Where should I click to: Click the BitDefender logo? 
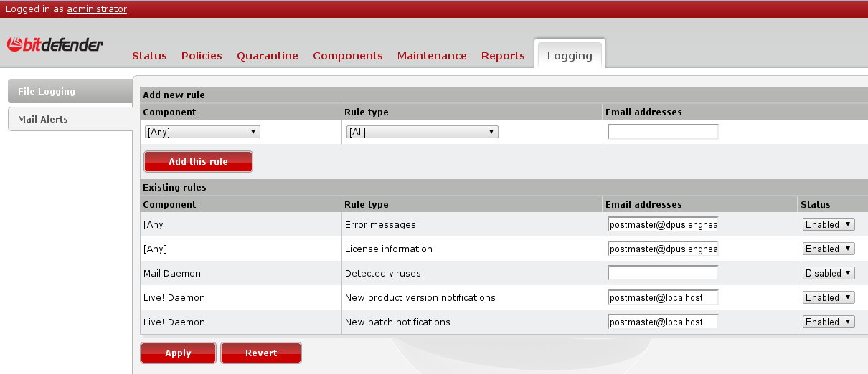55,45
